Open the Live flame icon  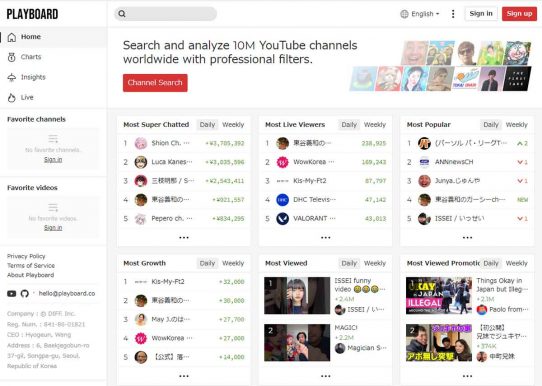pyautogui.click(x=12, y=98)
